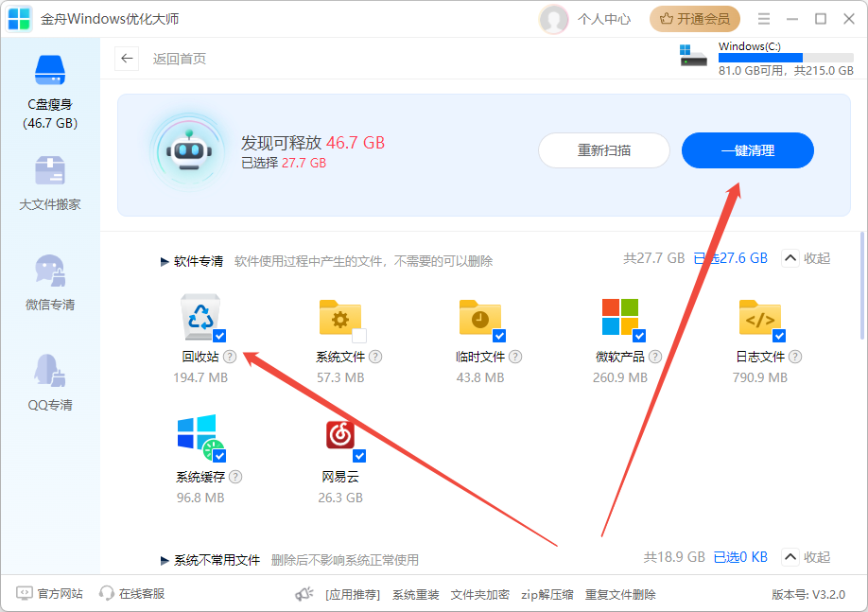Click the help icon beside 系统文件

[x=375, y=357]
